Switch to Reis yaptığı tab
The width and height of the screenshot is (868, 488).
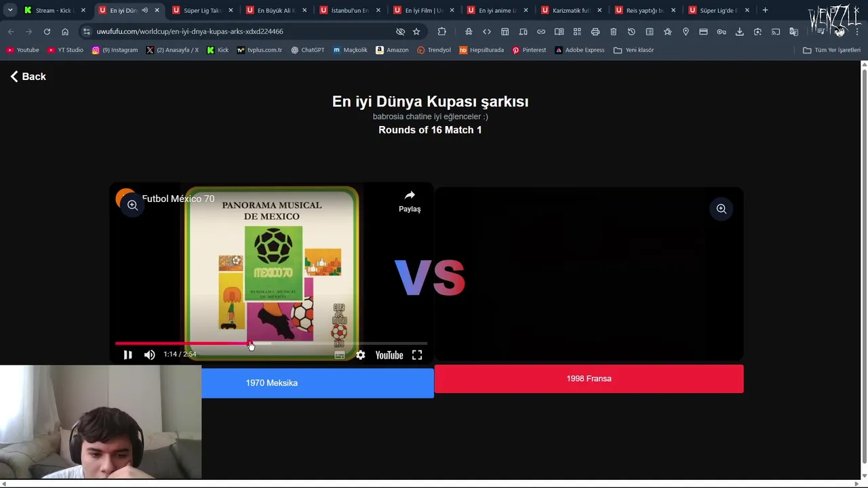645,10
